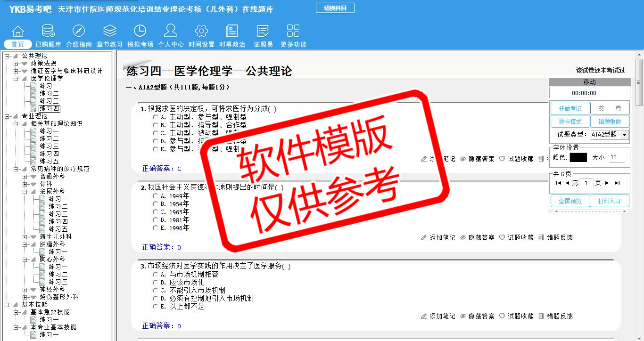644x341 pixels.
Task: Click the 切换科目 button
Action: pyautogui.click(x=335, y=8)
